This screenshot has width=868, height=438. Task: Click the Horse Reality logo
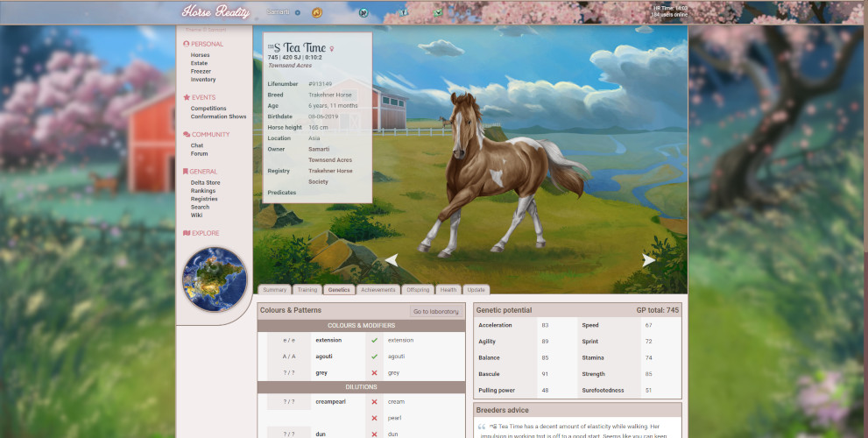(215, 11)
